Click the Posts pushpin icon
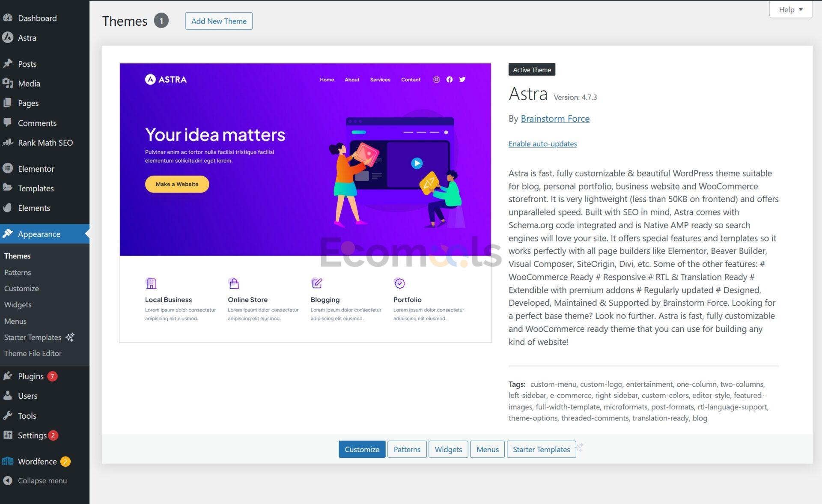822x504 pixels. pyautogui.click(x=8, y=64)
